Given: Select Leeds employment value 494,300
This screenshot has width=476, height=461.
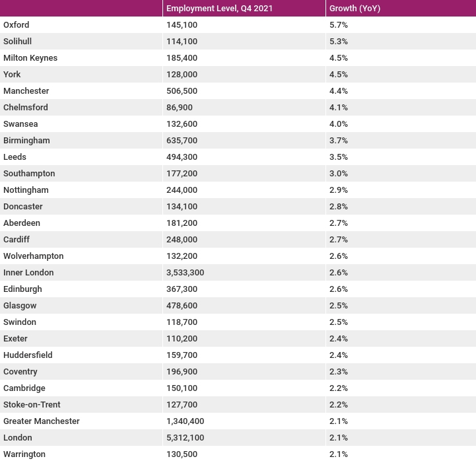Looking at the screenshot, I should pyautogui.click(x=182, y=157).
